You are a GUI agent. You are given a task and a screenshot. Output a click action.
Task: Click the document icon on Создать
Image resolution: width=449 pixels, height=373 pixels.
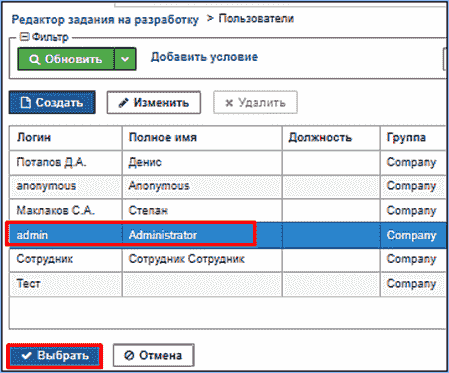(x=26, y=102)
